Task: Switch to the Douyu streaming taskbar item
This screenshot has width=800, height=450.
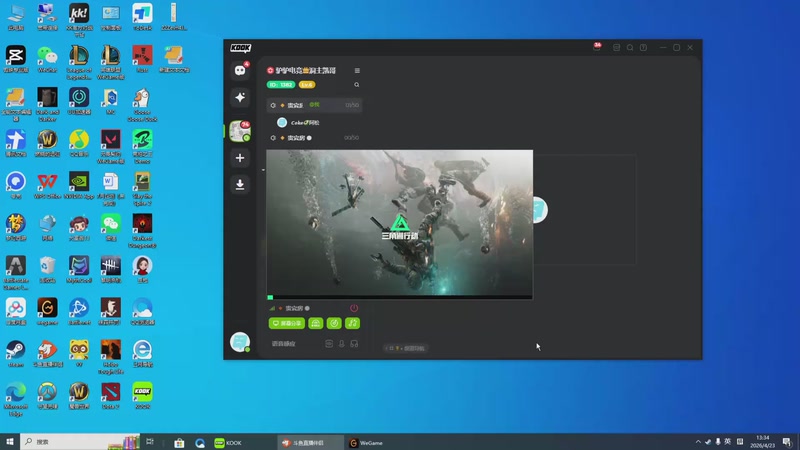Action: 310,443
